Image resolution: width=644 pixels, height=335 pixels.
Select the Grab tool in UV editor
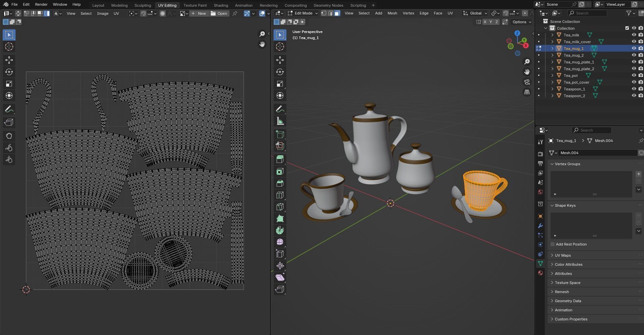pos(9,136)
